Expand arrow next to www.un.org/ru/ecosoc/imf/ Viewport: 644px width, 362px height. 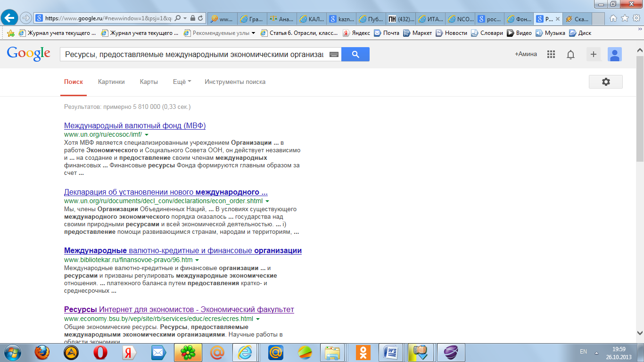[x=147, y=135]
